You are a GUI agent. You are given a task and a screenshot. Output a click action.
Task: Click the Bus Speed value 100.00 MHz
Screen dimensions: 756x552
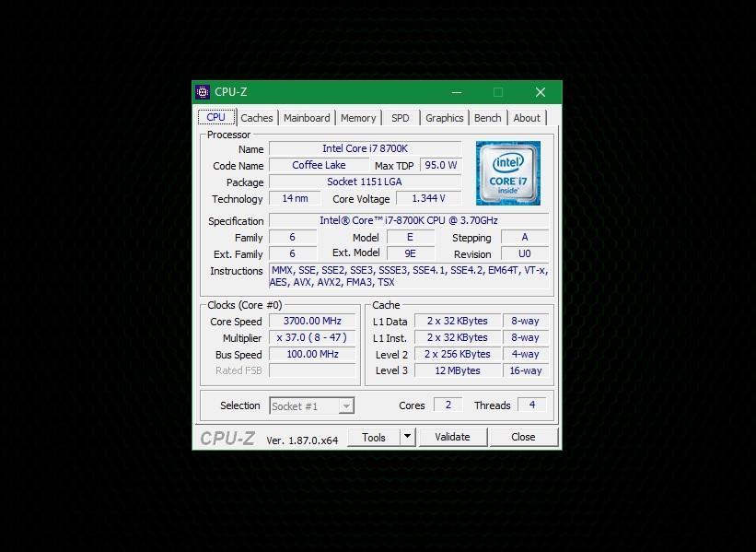click(x=312, y=354)
